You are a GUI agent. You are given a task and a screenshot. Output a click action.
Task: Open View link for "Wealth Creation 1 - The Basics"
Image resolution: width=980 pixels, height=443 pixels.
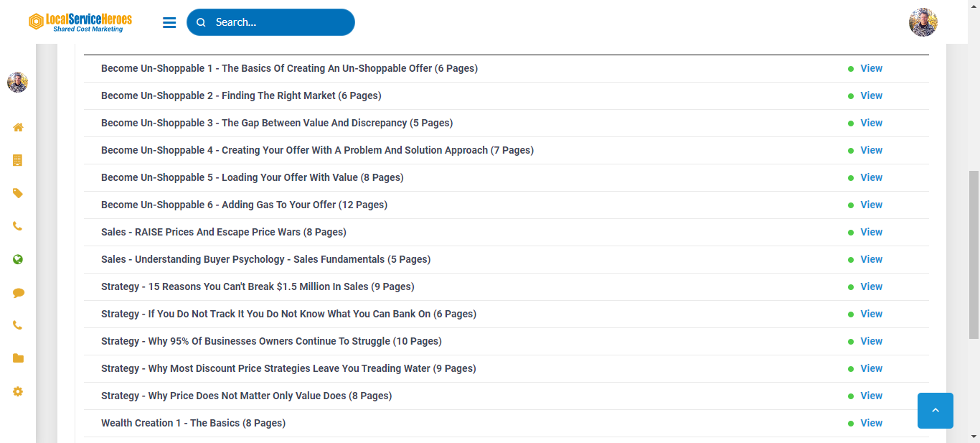(x=871, y=423)
